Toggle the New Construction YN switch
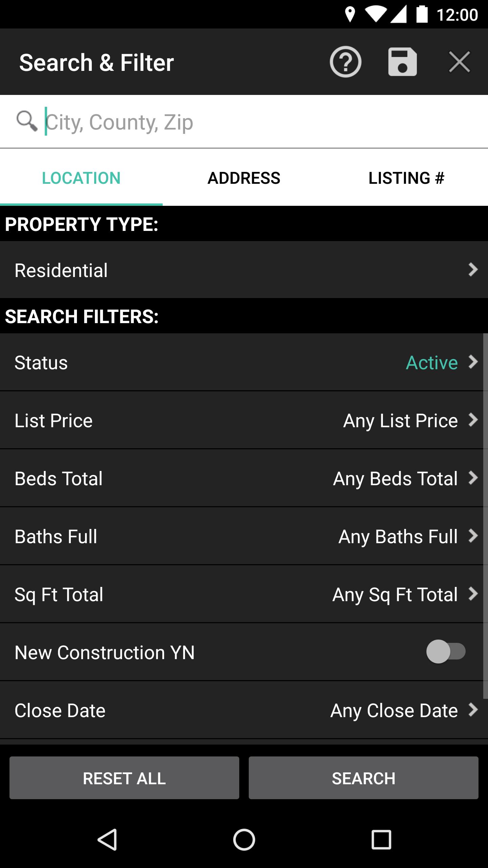488x868 pixels. tap(446, 651)
